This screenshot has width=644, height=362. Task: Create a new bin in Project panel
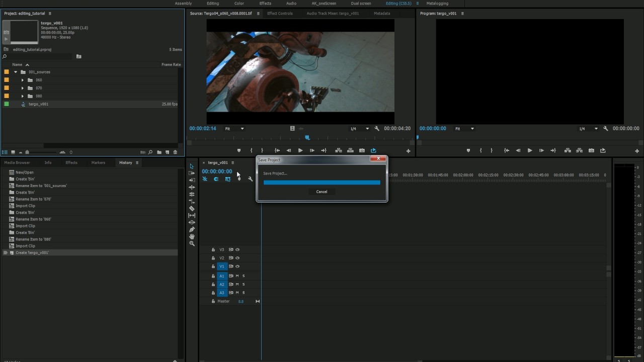[159, 152]
